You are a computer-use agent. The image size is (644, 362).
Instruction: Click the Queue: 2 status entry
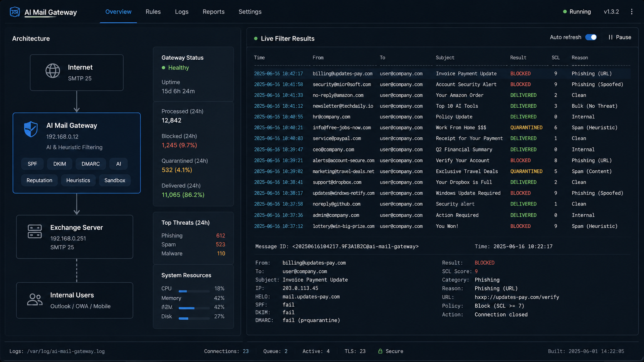[275, 351]
